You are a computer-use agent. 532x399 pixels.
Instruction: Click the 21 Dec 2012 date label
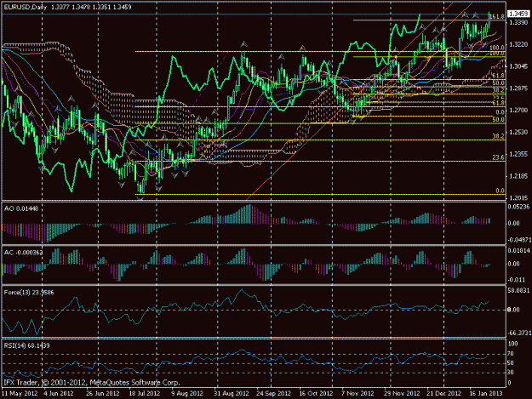(444, 394)
